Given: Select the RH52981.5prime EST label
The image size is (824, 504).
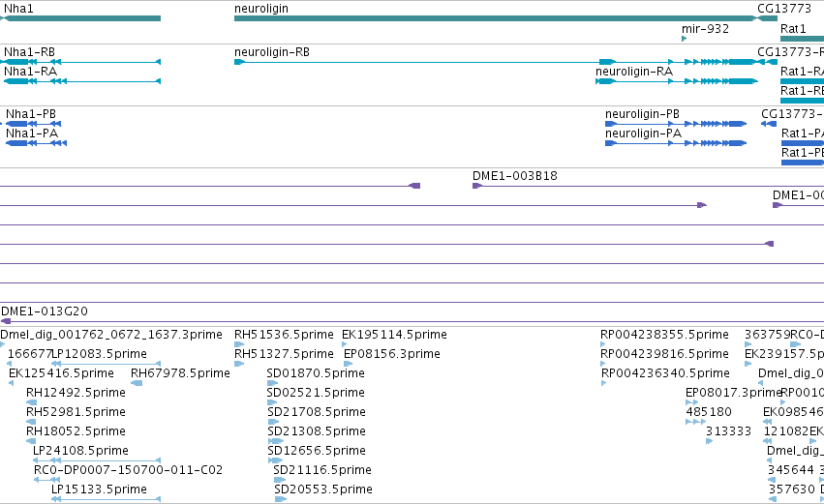Looking at the screenshot, I should click(x=76, y=411).
